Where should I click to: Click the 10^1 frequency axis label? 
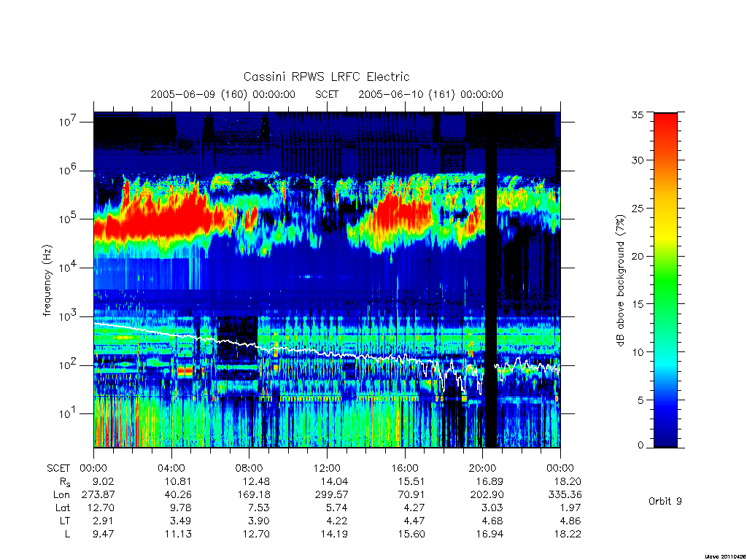(69, 413)
